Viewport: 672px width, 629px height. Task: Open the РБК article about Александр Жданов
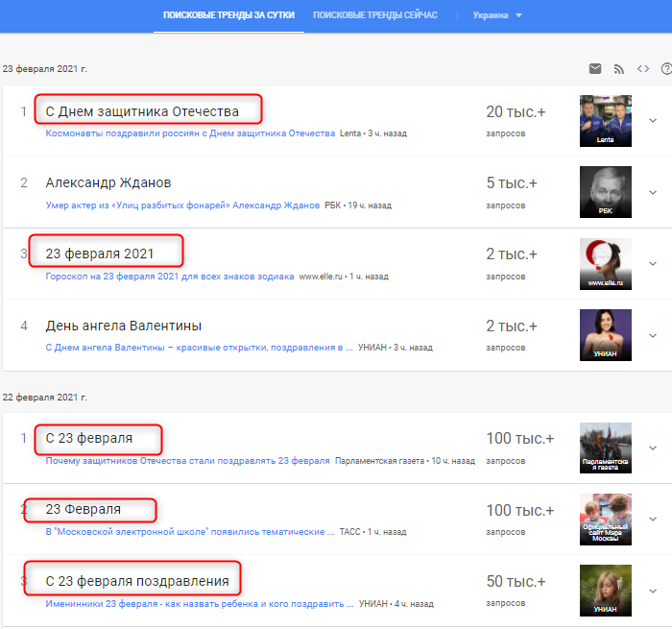(x=182, y=205)
